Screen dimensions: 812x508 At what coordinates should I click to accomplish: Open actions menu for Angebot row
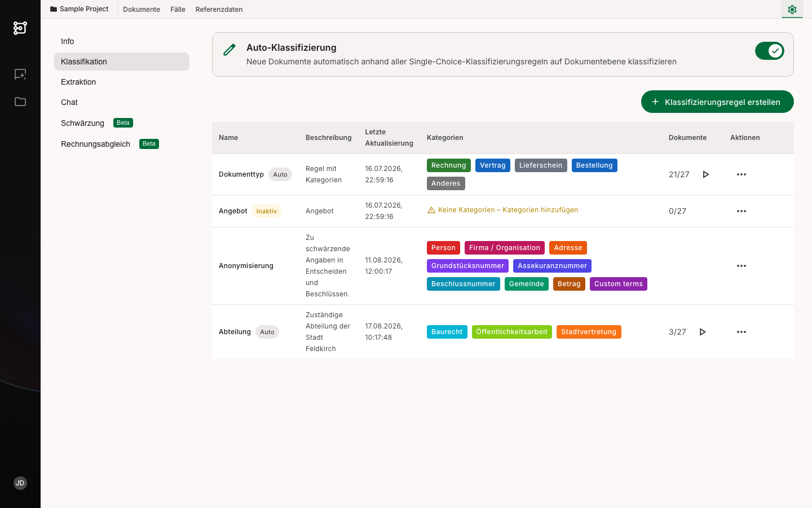[x=742, y=211]
